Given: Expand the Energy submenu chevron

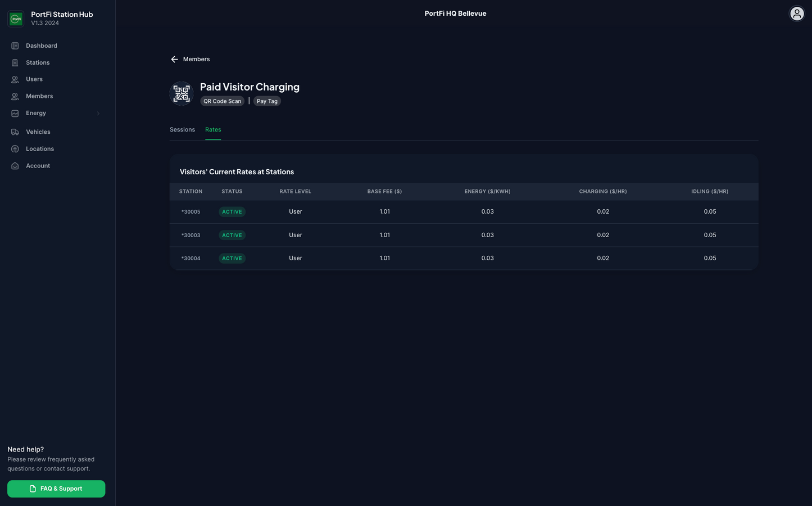Looking at the screenshot, I should pyautogui.click(x=98, y=114).
